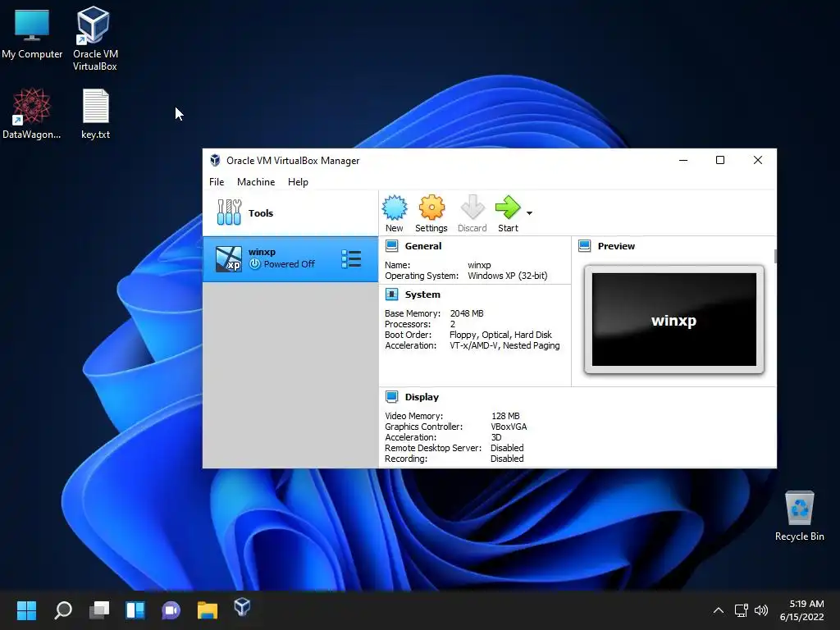Click the Display section screen icon
This screenshot has width=840, height=630.
pyautogui.click(x=391, y=396)
